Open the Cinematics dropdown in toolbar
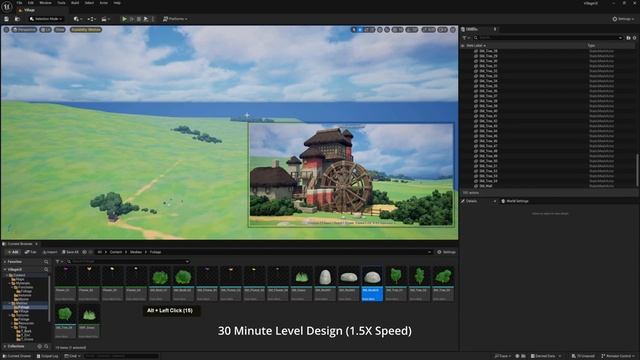Screen dimensions: 640x360 105,19
